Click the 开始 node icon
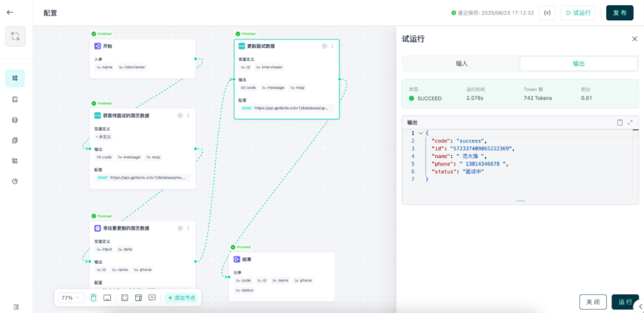Viewport: 644px width, 313px height. 98,46
